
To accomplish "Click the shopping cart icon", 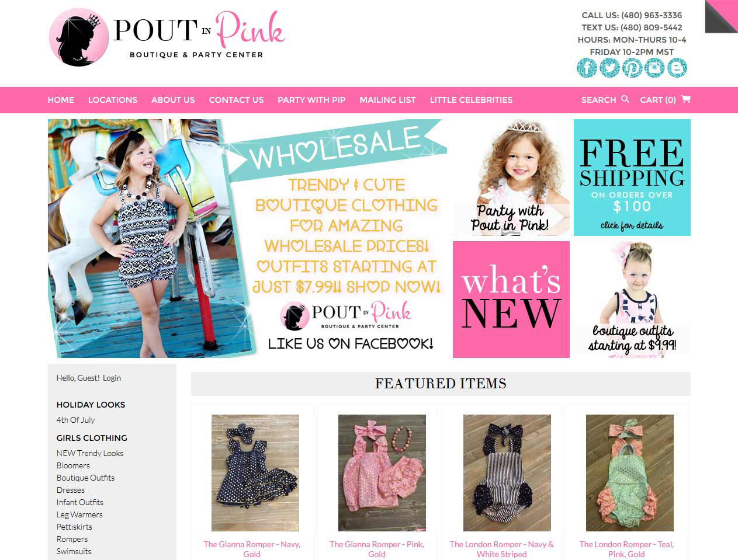I will pos(686,99).
